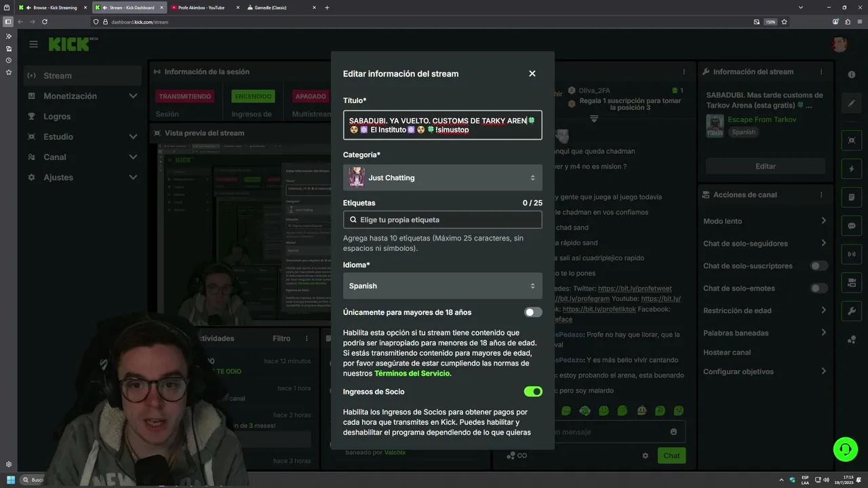Screen dimensions: 868x488
Task: Close the Editar información del stream dialog
Action: click(532, 73)
